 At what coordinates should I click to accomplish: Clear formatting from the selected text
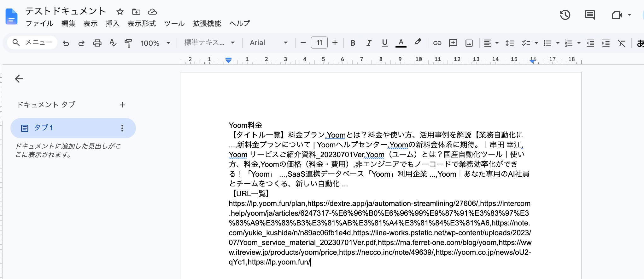coord(621,43)
